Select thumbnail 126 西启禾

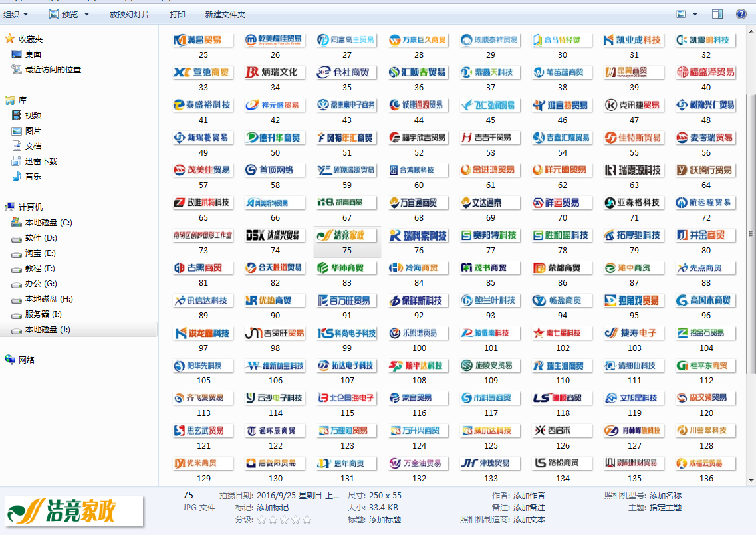click(x=562, y=431)
